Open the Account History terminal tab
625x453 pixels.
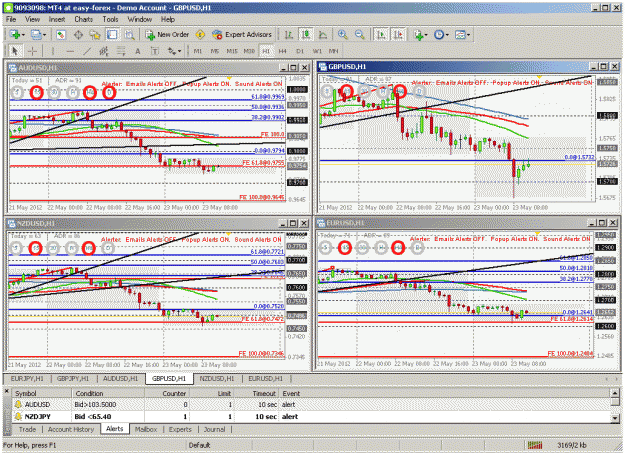[x=71, y=429]
